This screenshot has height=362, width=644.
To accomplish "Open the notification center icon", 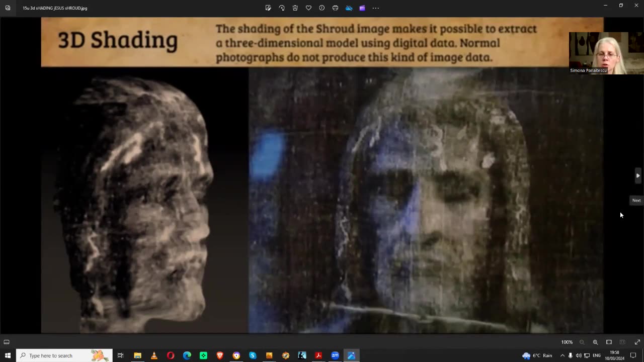I will click(x=633, y=355).
